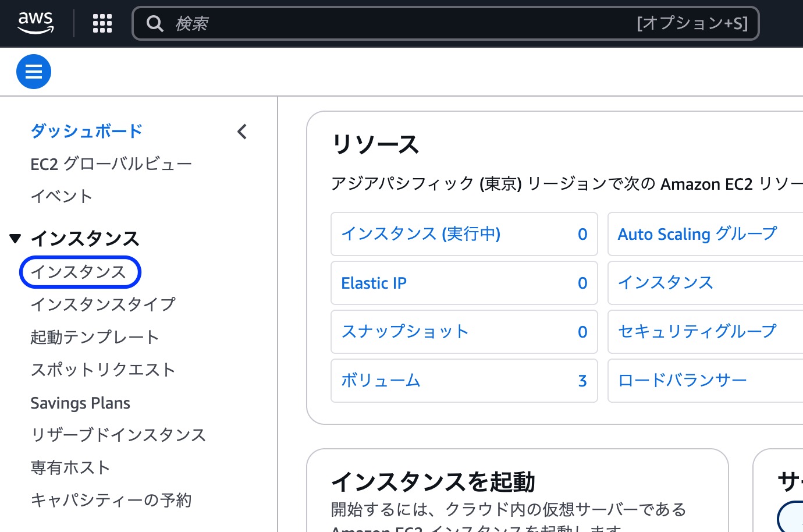The width and height of the screenshot is (803, 532).
Task: Open the Elastic IP resource link
Action: tap(374, 283)
